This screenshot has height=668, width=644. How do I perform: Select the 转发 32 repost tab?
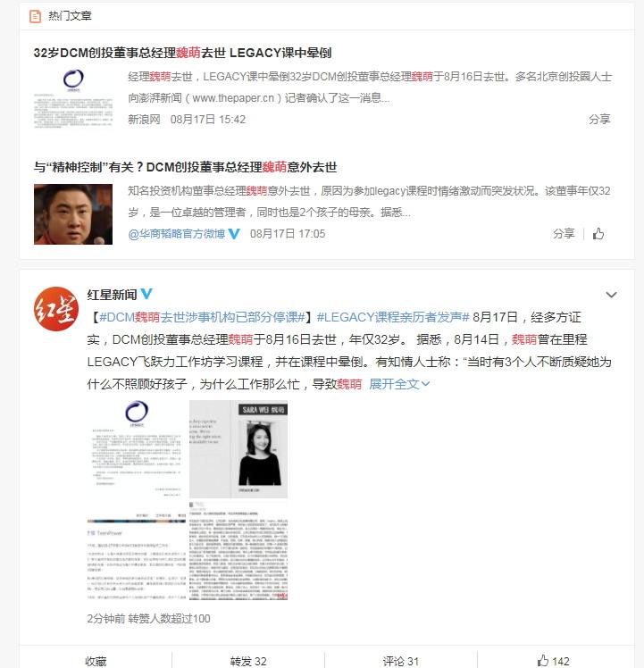pos(248,661)
